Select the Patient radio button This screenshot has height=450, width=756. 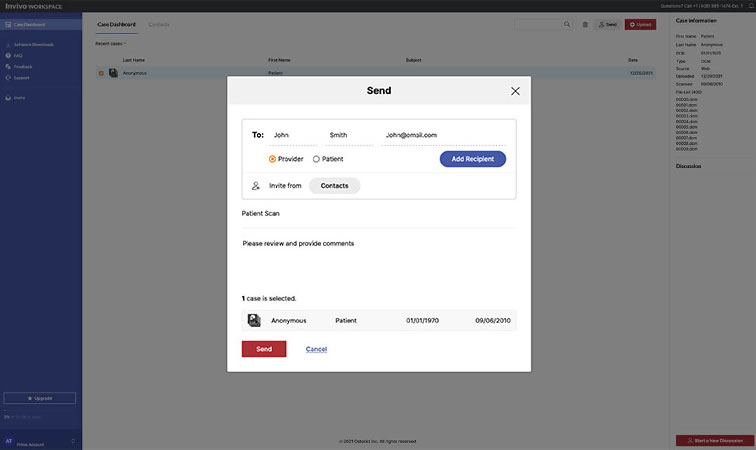click(x=316, y=159)
